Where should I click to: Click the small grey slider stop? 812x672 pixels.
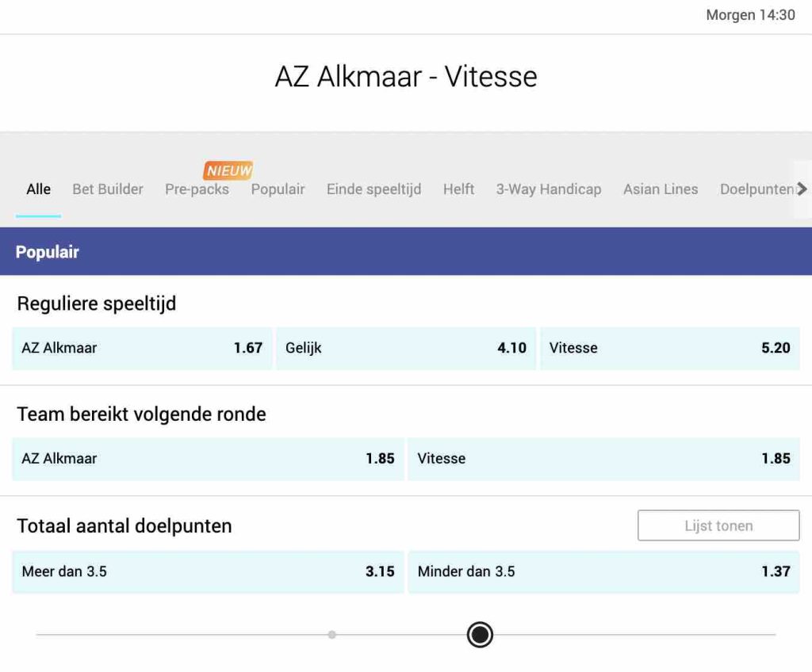332,635
